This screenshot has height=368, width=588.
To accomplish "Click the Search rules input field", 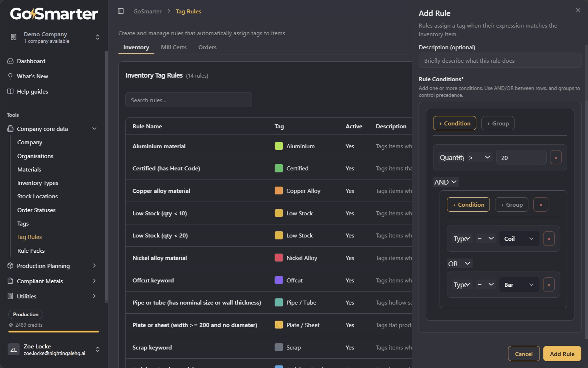I will pyautogui.click(x=189, y=100).
